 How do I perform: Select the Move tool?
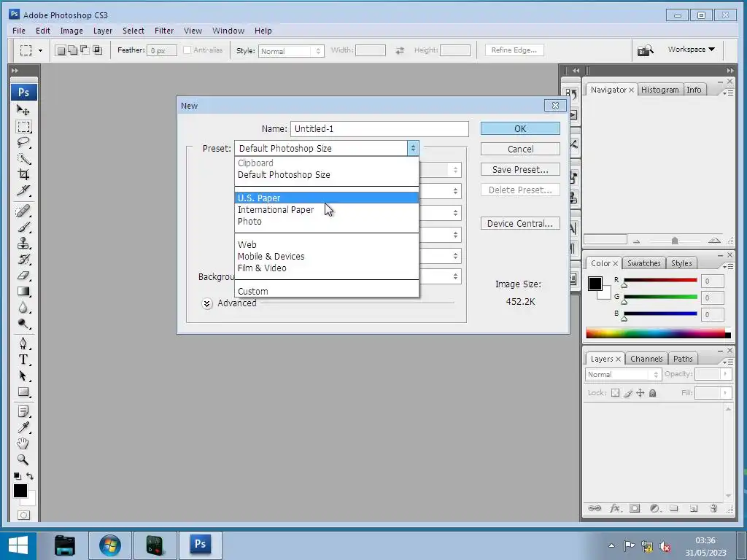(x=23, y=110)
